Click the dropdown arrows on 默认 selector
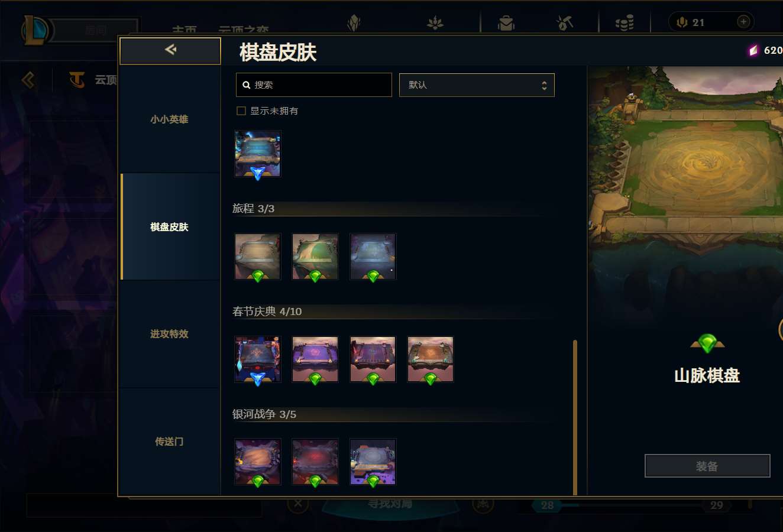Viewport: 783px width, 532px height. pyautogui.click(x=544, y=85)
